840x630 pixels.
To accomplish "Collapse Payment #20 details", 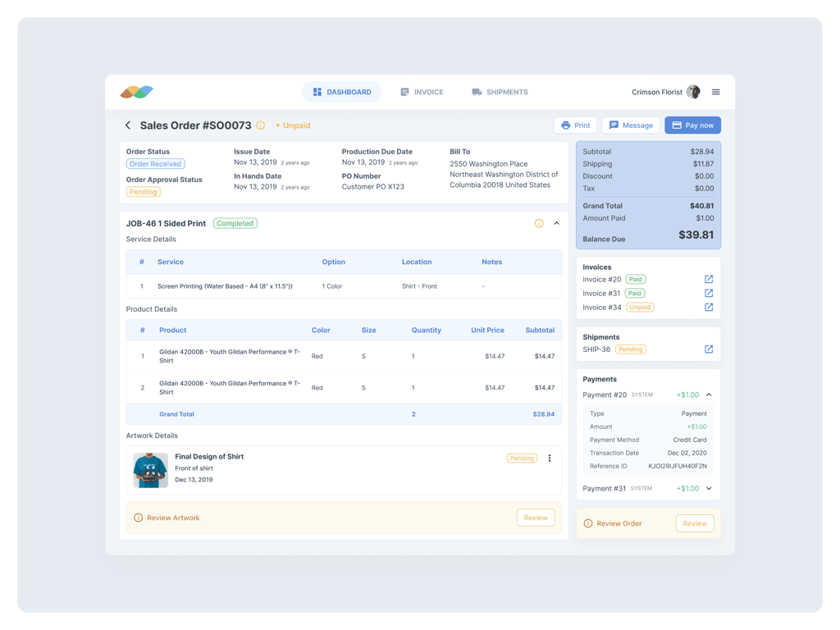I will 709,395.
